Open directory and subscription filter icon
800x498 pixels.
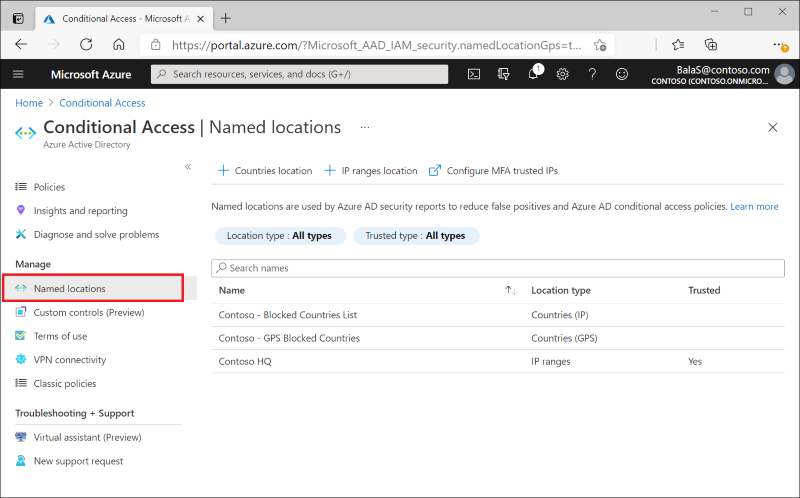coord(503,74)
